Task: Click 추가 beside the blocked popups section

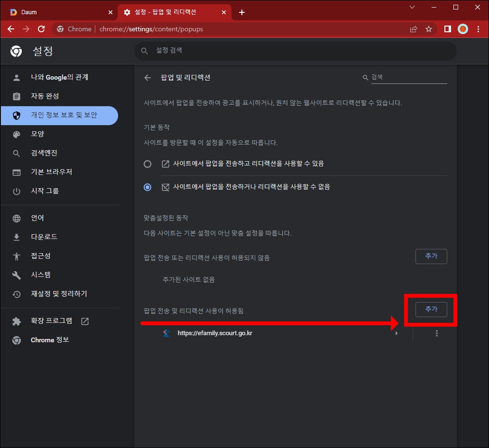Action: (x=431, y=256)
